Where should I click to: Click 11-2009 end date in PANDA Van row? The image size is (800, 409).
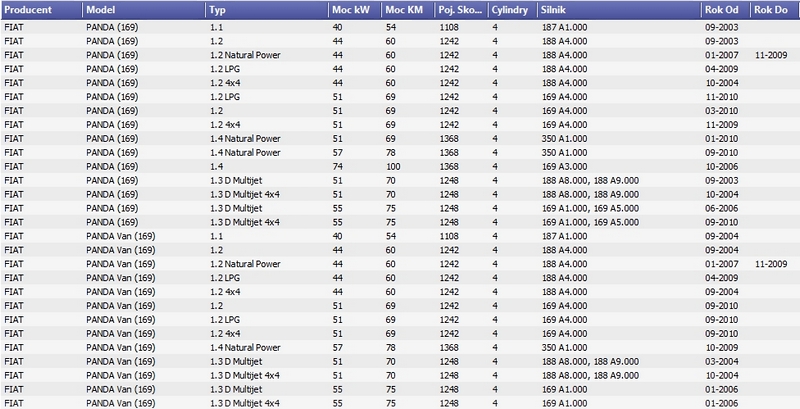771,264
